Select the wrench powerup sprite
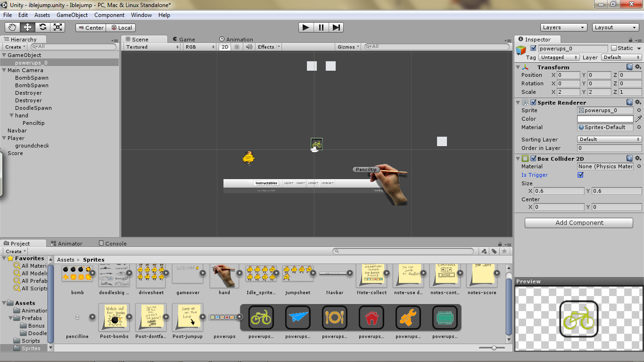The height and width of the screenshot is (362, 644). tap(408, 317)
